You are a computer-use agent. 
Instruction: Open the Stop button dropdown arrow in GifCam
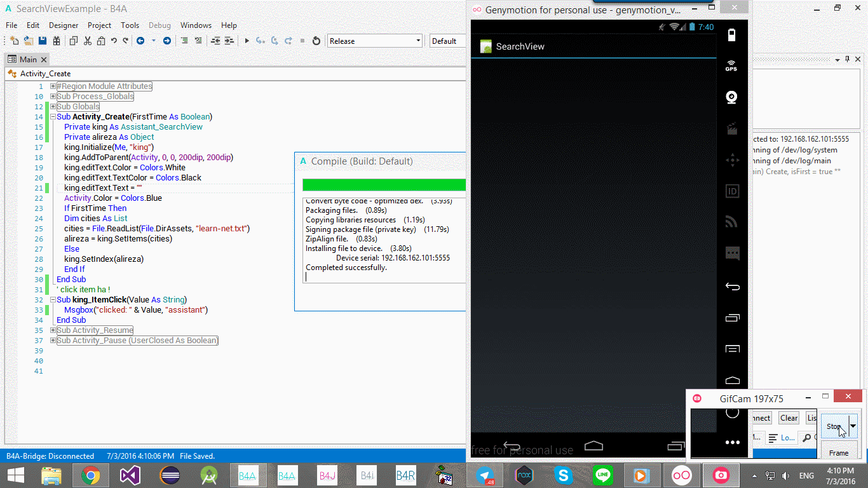(x=853, y=426)
